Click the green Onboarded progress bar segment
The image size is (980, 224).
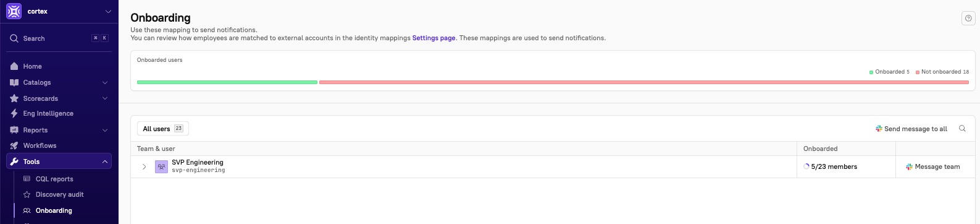click(x=227, y=82)
